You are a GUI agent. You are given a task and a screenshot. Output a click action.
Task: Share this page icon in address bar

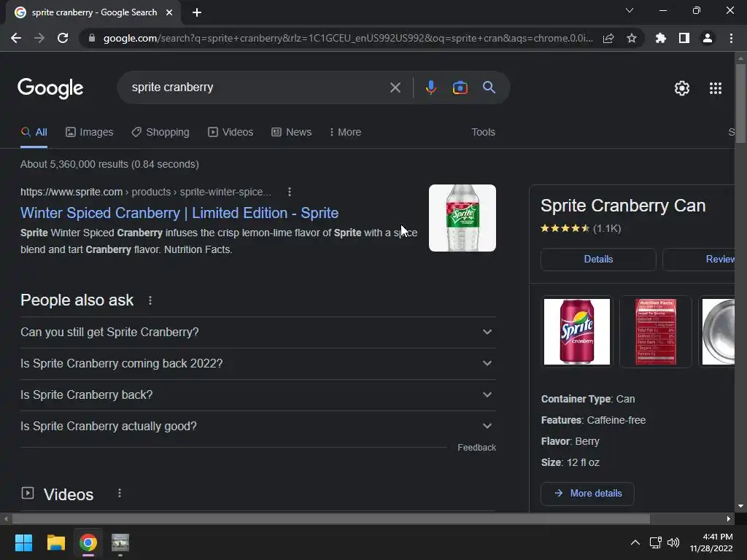pos(608,38)
